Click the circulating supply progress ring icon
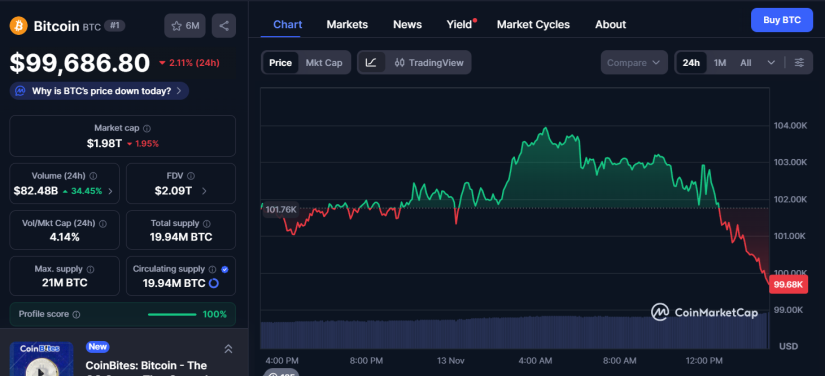The height and width of the screenshot is (376, 825). click(x=214, y=283)
